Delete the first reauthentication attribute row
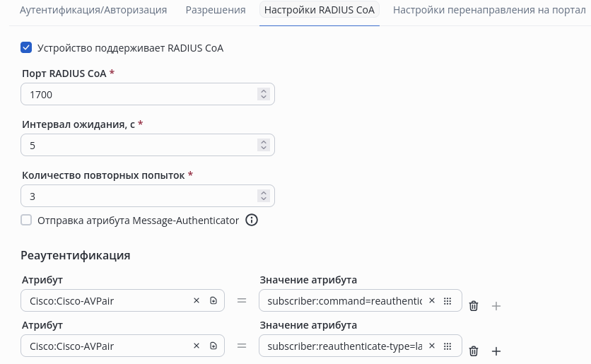This screenshot has height=364, width=591. (x=474, y=306)
